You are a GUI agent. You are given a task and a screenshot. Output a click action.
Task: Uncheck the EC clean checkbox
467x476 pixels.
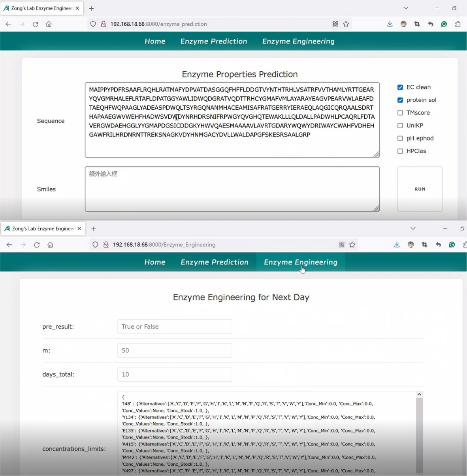(x=400, y=87)
